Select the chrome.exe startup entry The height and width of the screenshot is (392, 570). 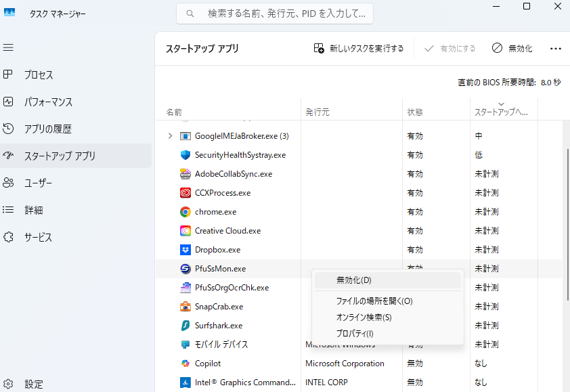click(x=215, y=212)
